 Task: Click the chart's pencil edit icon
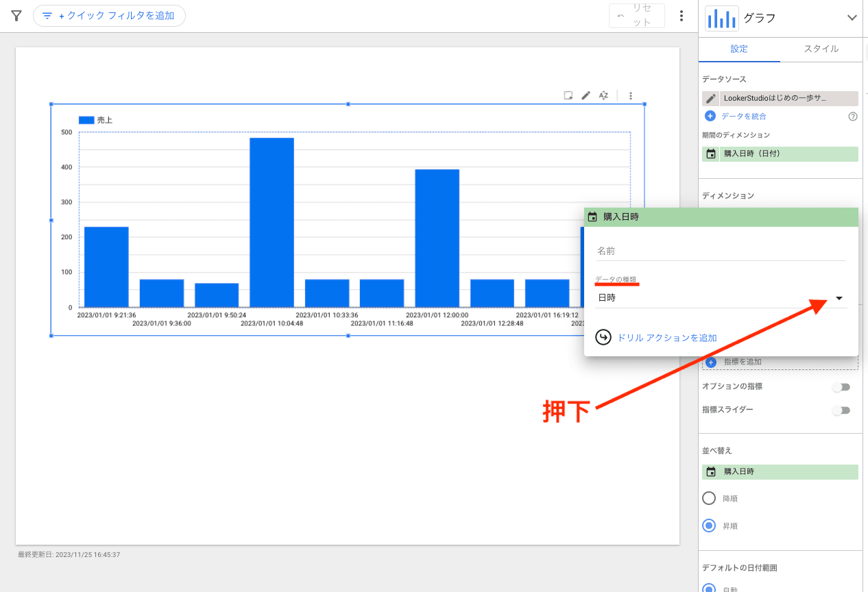(586, 96)
